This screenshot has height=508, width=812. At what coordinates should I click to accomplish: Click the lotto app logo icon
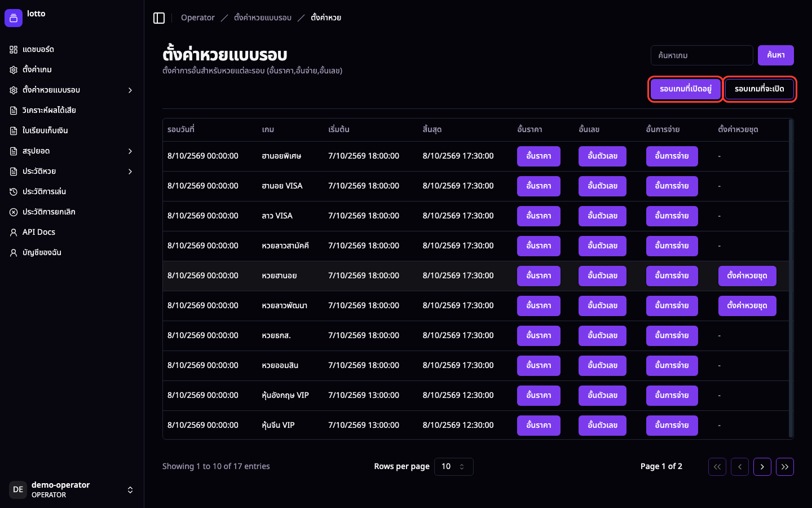(x=14, y=18)
